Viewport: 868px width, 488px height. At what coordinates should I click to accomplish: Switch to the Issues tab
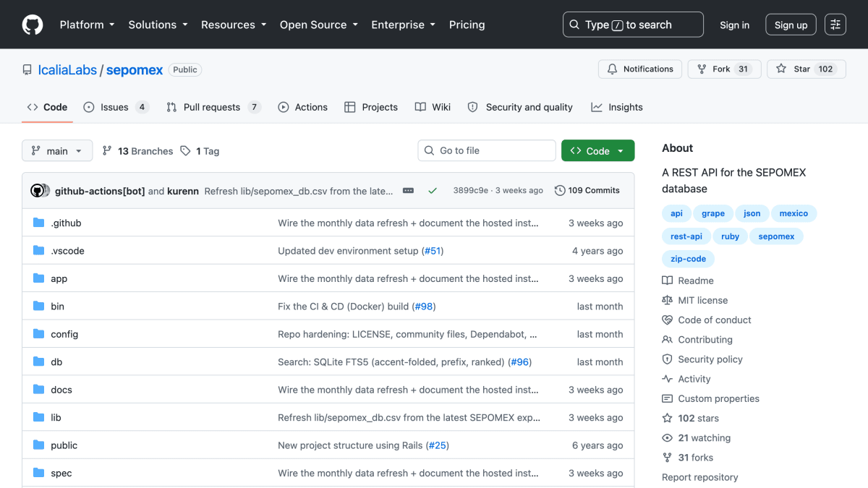click(116, 107)
